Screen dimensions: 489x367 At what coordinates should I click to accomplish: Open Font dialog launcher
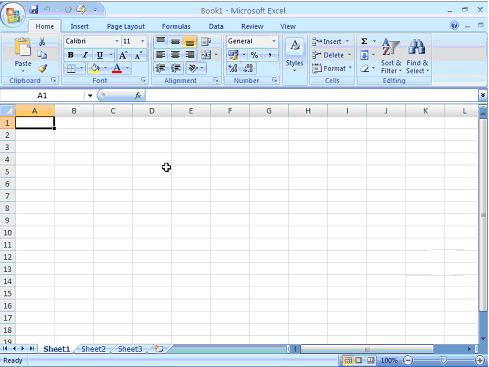[143, 80]
